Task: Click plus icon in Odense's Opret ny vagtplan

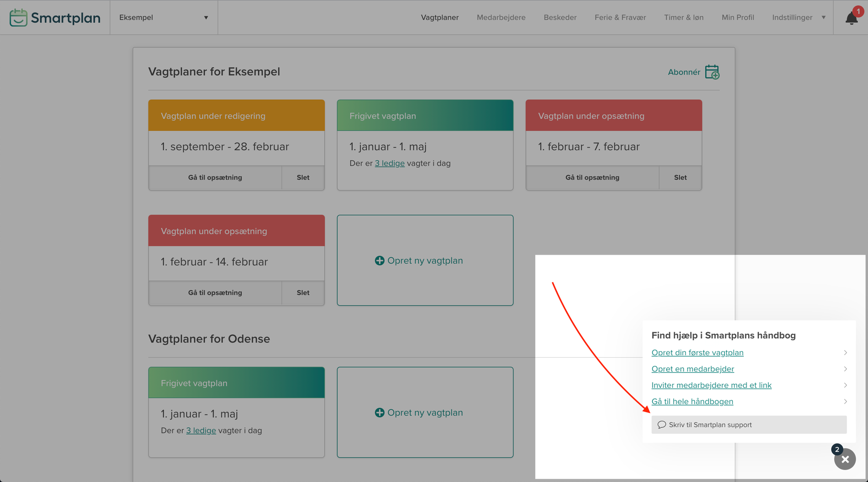Action: 380,413
